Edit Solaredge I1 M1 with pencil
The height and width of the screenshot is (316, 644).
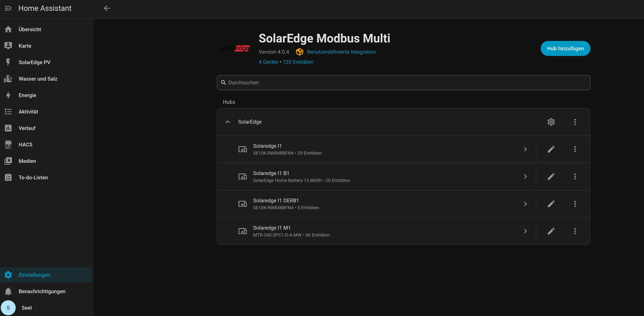(551, 231)
